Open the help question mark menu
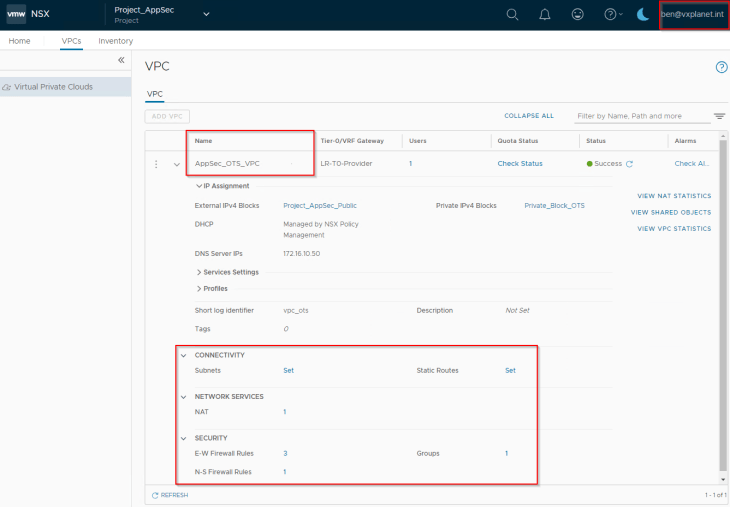Image resolution: width=730 pixels, height=507 pixels. (x=613, y=14)
